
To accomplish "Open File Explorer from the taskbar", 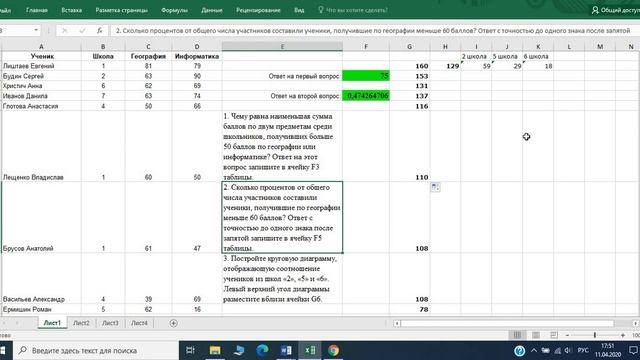I will [x=215, y=350].
